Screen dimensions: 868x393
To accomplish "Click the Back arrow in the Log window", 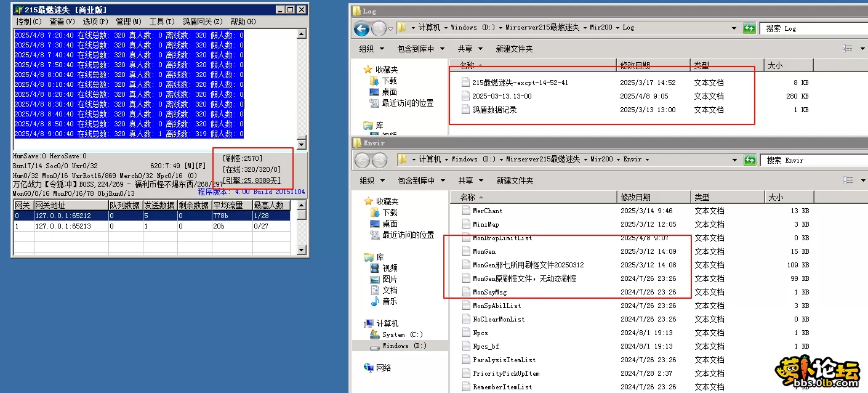I will [361, 28].
